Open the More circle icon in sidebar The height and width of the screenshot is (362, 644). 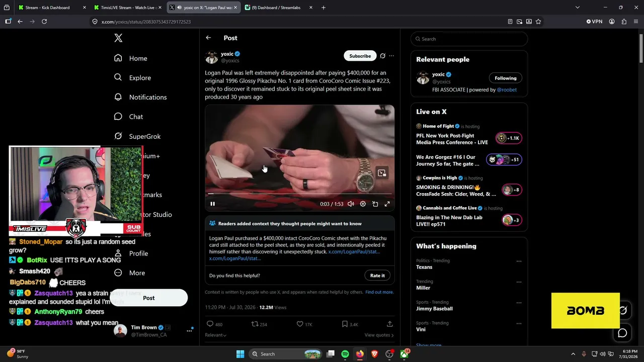118,273
